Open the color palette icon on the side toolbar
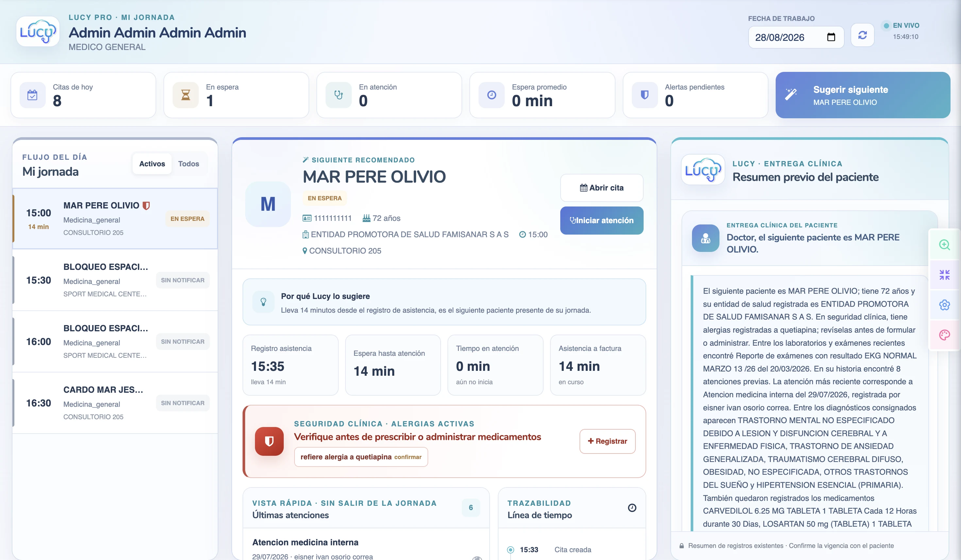 944,335
